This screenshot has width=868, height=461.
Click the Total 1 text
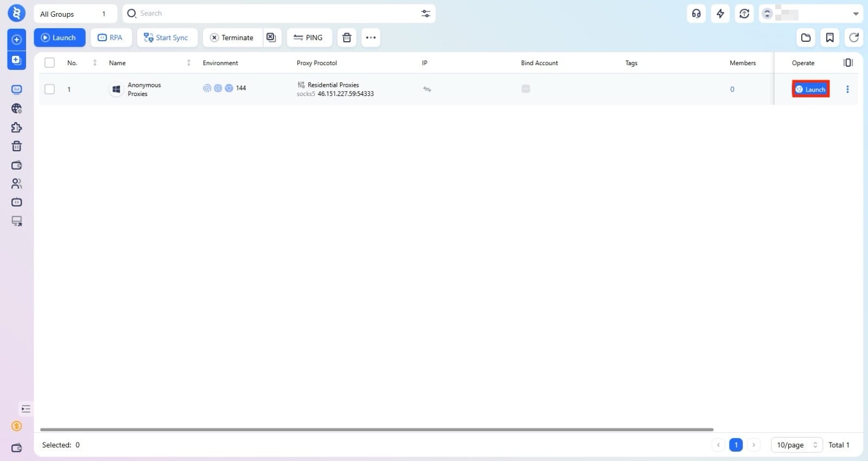[839, 445]
